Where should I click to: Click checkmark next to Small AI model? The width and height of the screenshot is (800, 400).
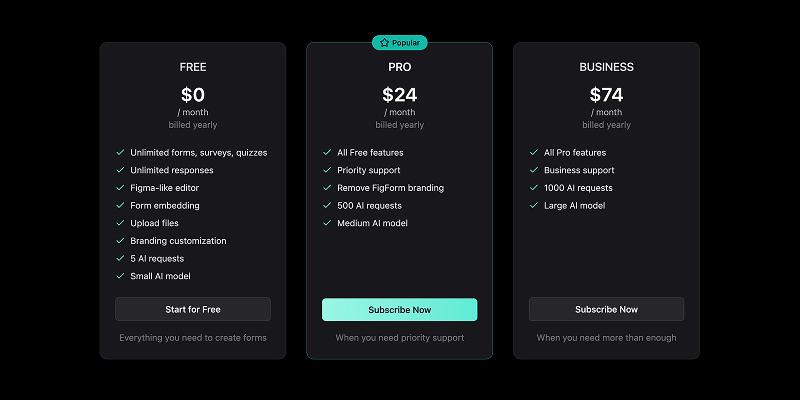(120, 276)
